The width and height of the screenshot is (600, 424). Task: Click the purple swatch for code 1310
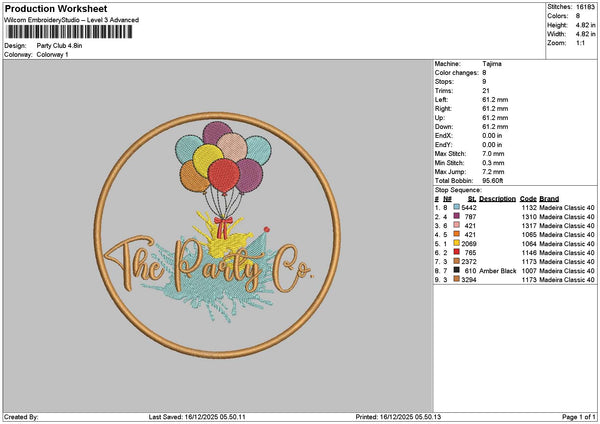457,216
